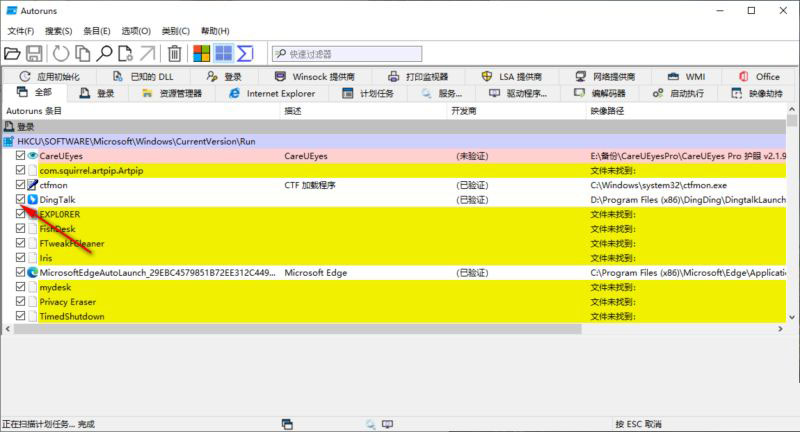Viewport: 800px width, 432px height.
Task: Uncheck the ctfmon entry checkbox
Action: click(x=20, y=184)
